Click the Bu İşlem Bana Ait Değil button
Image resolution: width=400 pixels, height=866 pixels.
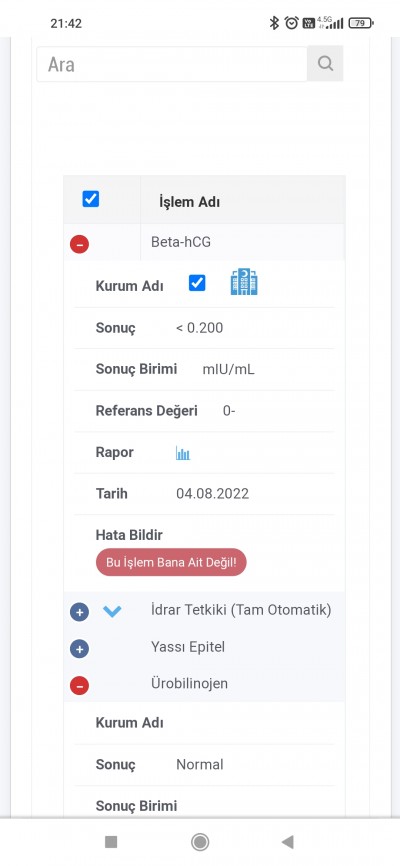(171, 562)
